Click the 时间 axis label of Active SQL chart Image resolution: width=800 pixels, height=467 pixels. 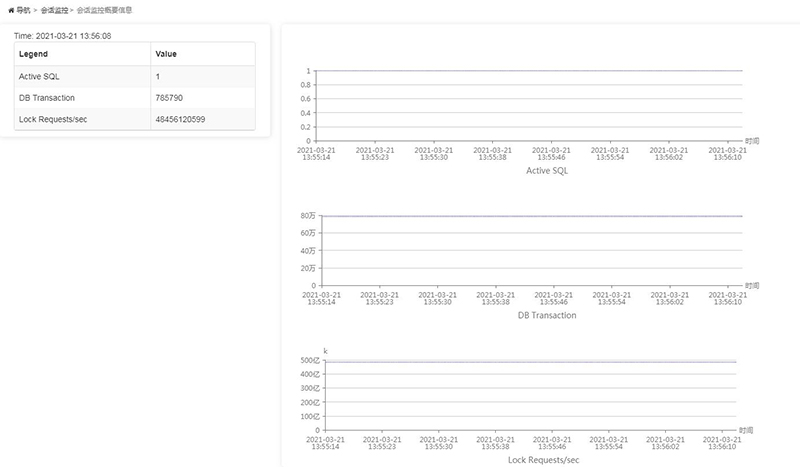[x=752, y=141]
